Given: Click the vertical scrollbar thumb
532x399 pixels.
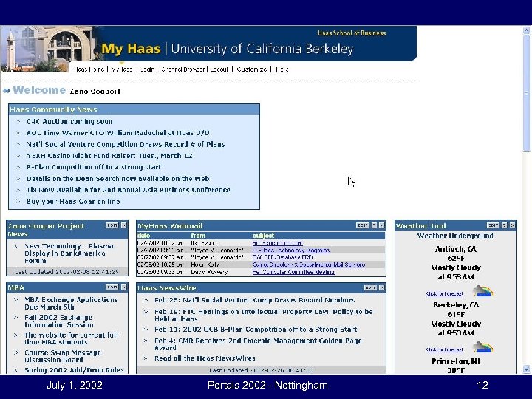Looking at the screenshot, I should (x=526, y=93).
